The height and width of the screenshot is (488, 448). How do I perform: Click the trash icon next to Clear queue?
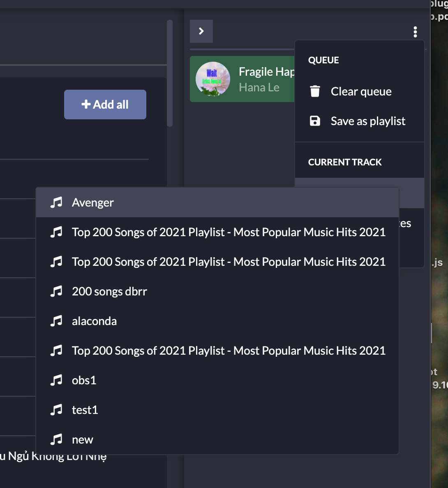(315, 91)
